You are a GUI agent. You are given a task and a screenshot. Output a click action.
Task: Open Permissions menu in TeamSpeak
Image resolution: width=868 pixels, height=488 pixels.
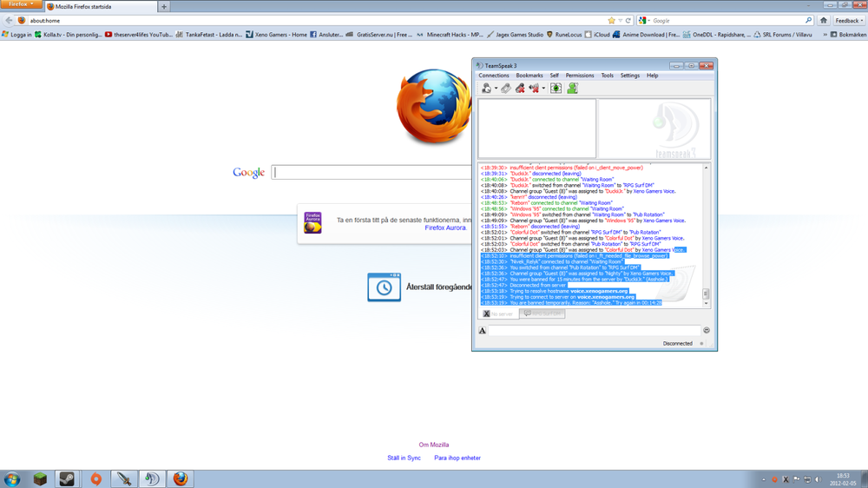[580, 76]
